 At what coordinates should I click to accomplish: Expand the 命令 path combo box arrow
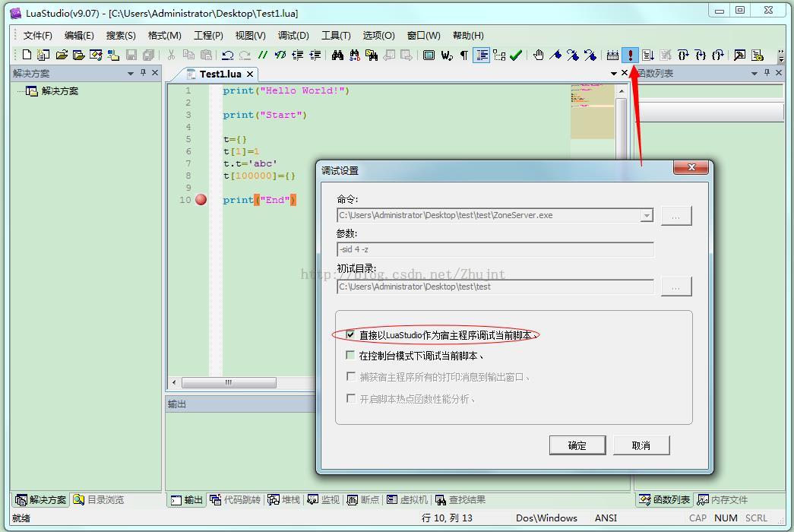click(x=647, y=215)
